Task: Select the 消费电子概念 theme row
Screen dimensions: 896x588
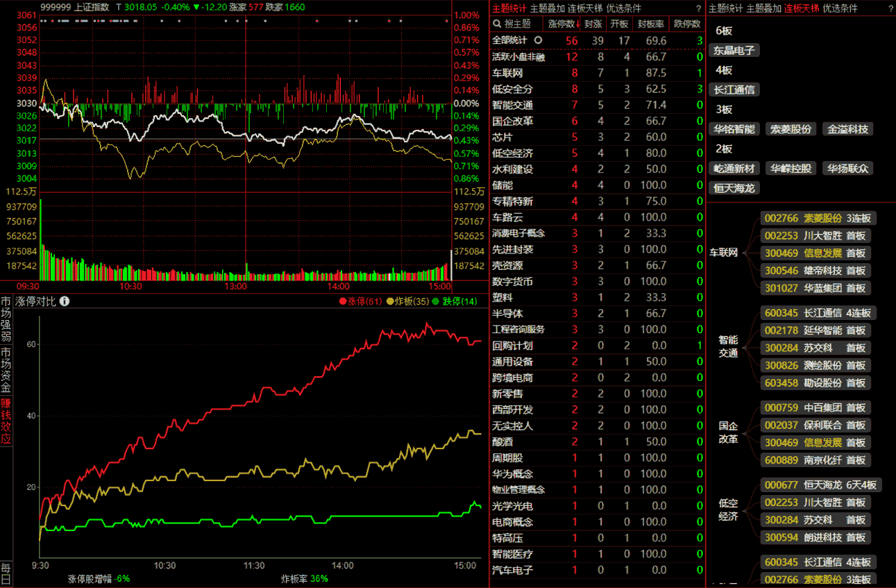Action: coord(598,233)
